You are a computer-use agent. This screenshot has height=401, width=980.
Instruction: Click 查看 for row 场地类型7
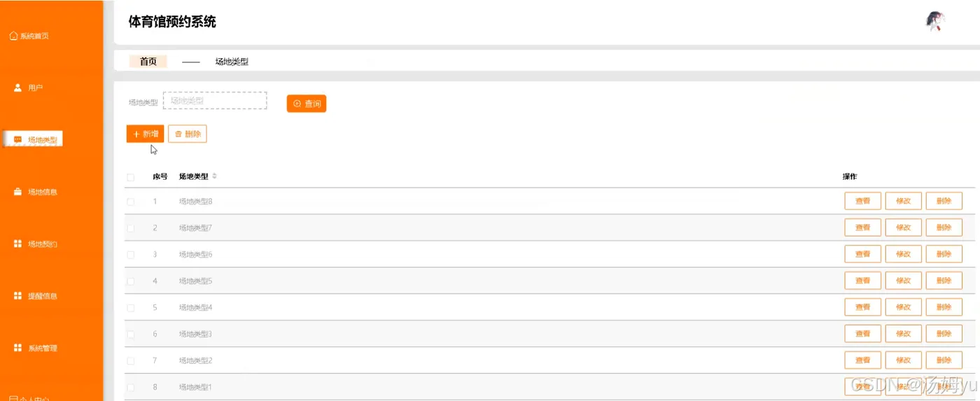click(862, 227)
